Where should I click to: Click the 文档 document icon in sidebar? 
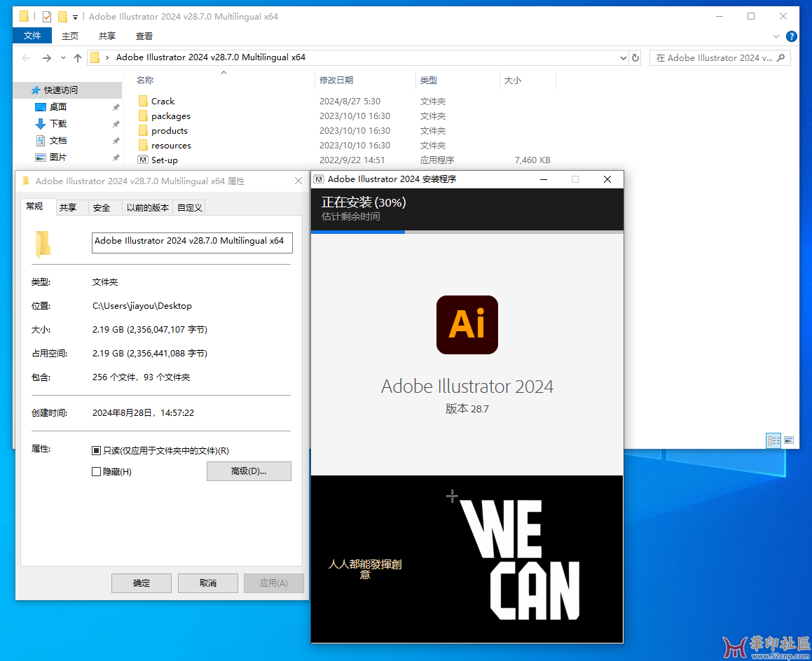coord(41,140)
